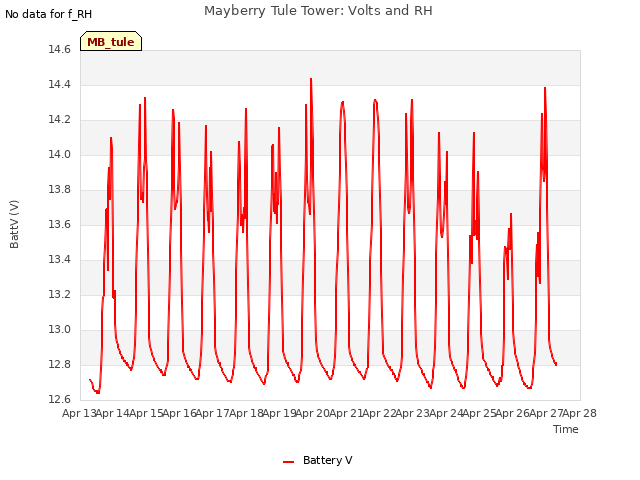Click the BattV (V) axis label
640x480 pixels.
pyautogui.click(x=14, y=224)
